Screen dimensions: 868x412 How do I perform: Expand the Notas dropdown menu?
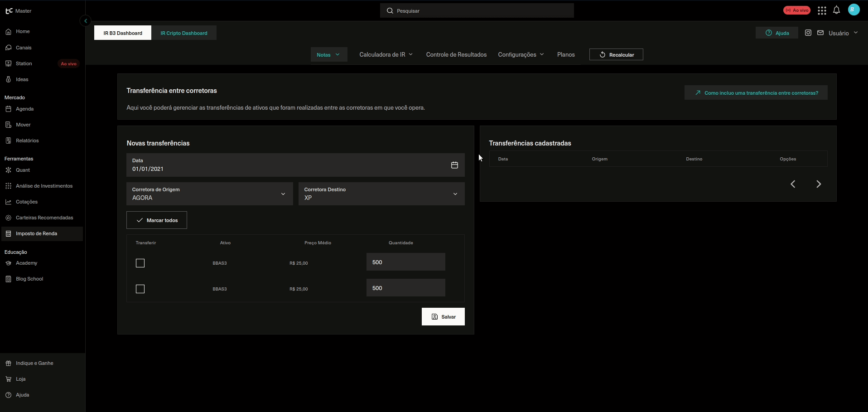[329, 54]
